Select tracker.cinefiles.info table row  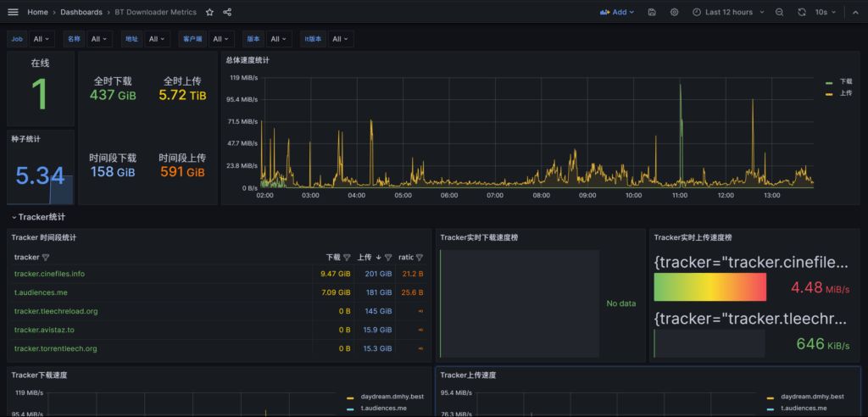click(x=219, y=274)
